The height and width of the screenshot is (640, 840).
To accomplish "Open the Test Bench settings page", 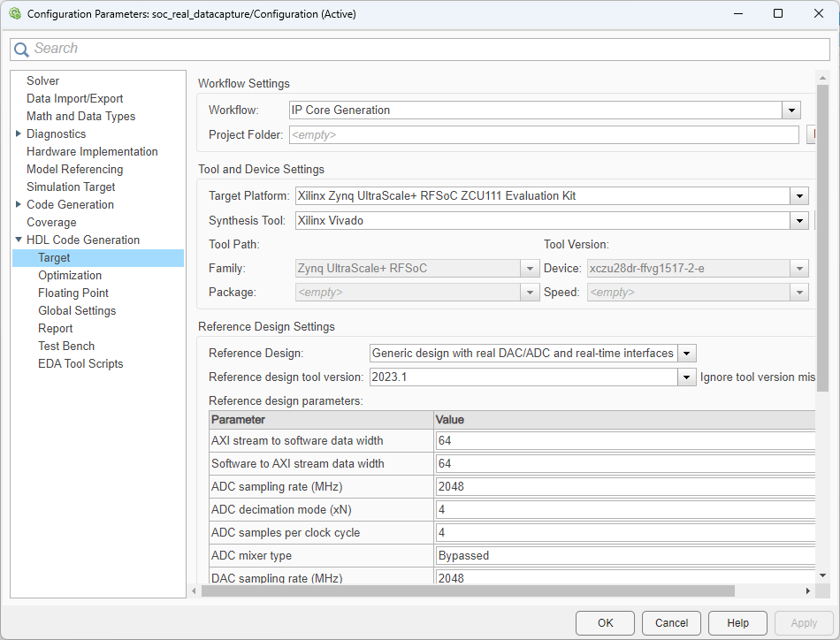I will (x=66, y=346).
